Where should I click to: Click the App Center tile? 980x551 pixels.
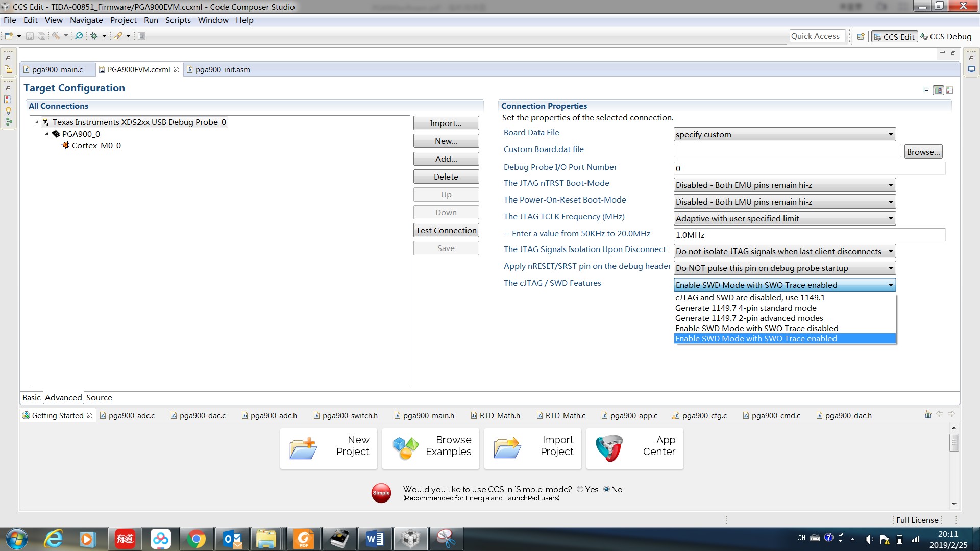click(635, 448)
